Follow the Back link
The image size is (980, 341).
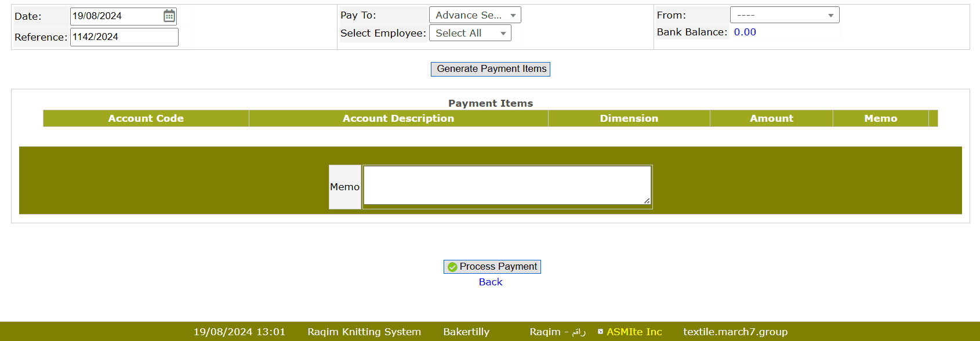coord(491,282)
